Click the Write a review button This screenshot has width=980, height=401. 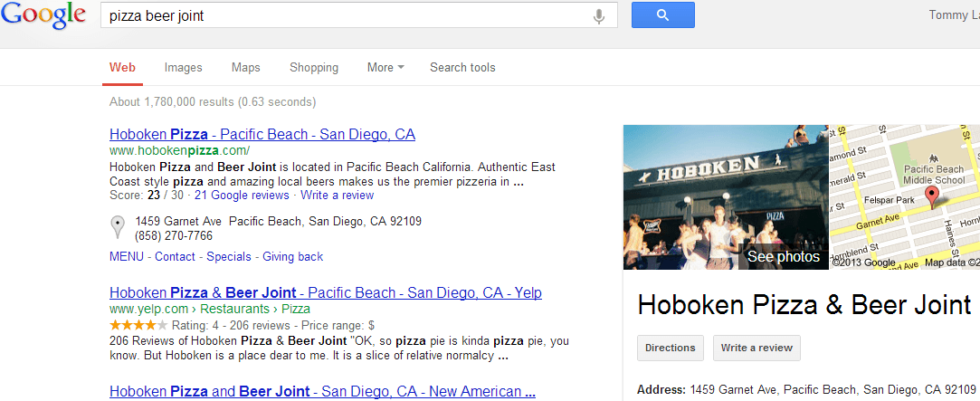point(756,348)
